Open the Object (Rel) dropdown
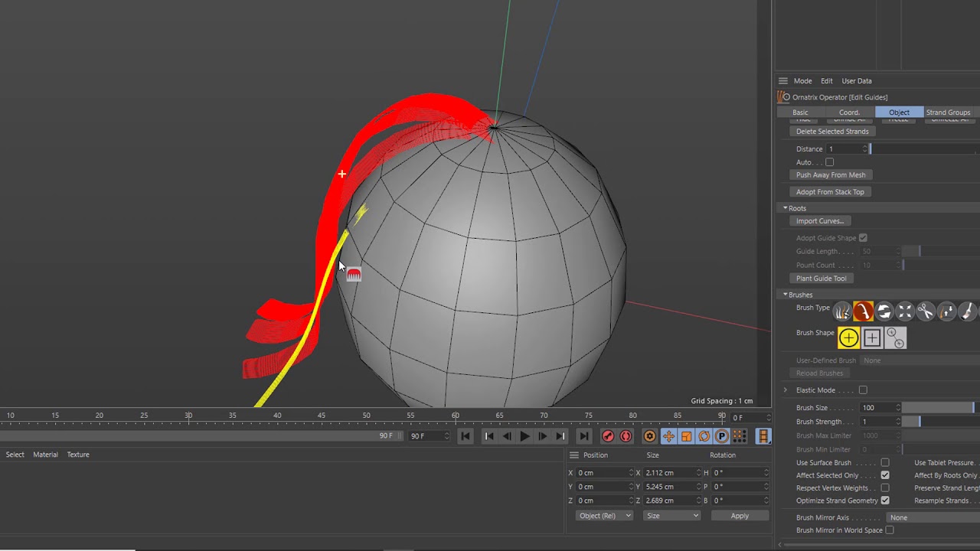The height and width of the screenshot is (551, 980). click(605, 516)
